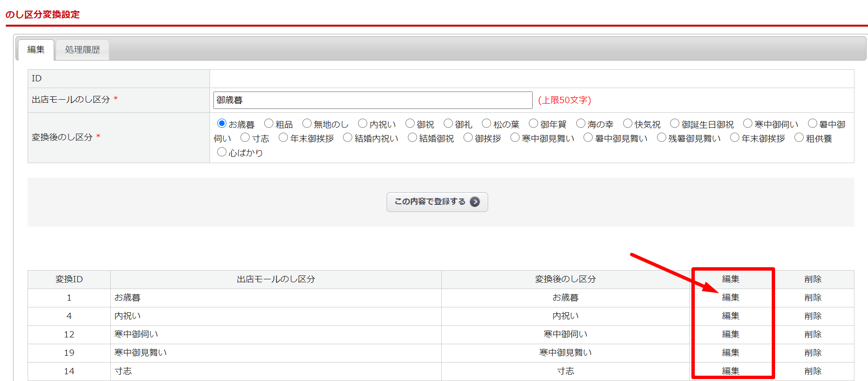
Task: Delete the 寸志 row with ID 14
Action: (x=812, y=371)
